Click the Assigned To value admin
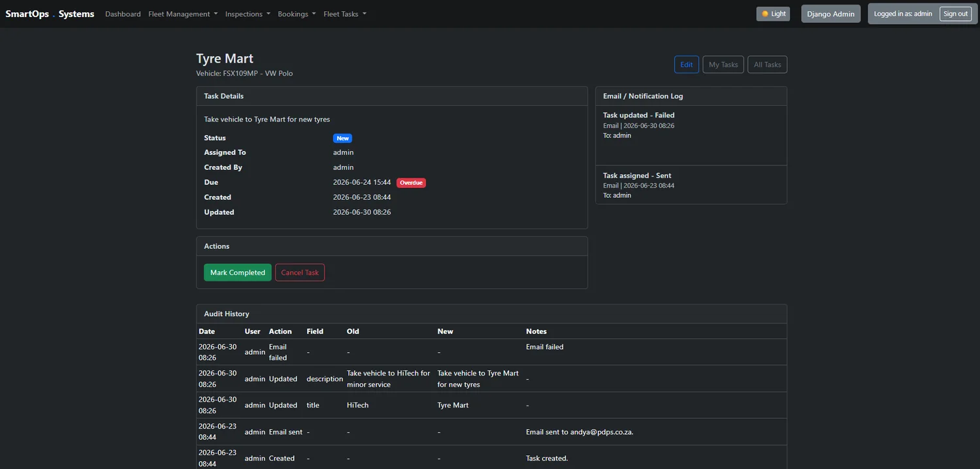 tap(343, 152)
